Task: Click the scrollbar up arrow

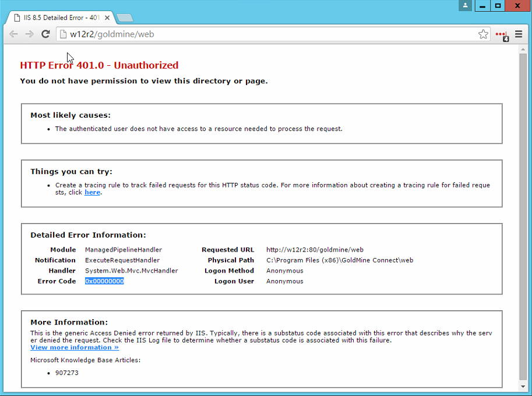Action: (x=523, y=49)
